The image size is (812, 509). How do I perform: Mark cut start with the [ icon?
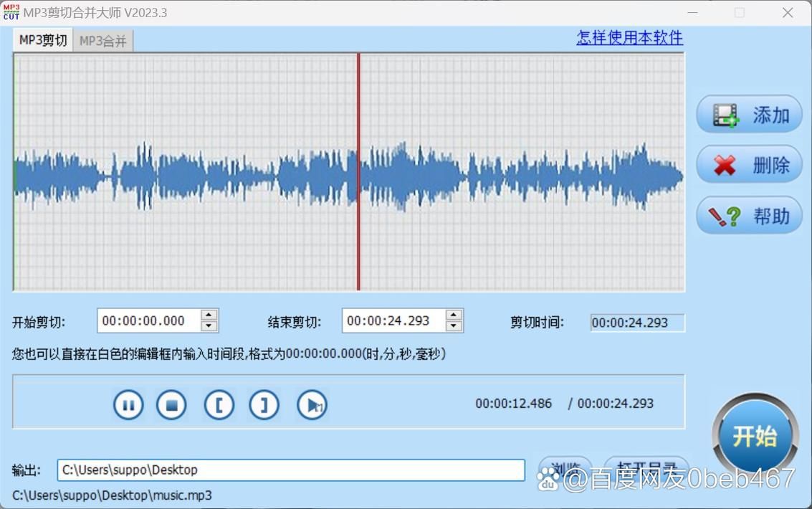click(x=219, y=404)
